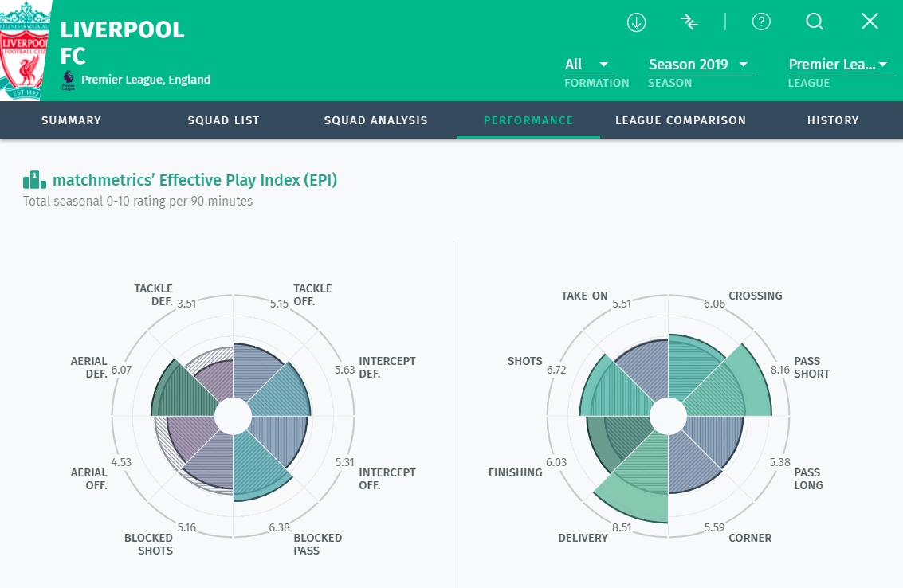
Task: Switch to the Summary tab
Action: (72, 120)
